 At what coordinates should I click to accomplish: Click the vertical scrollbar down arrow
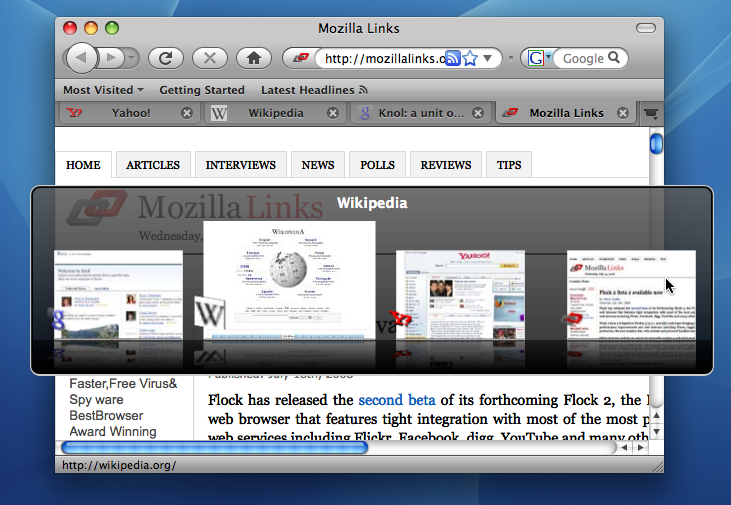point(656,432)
